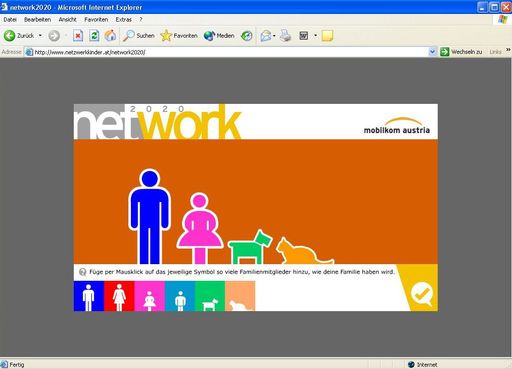Open the Datei menu

(x=10, y=20)
